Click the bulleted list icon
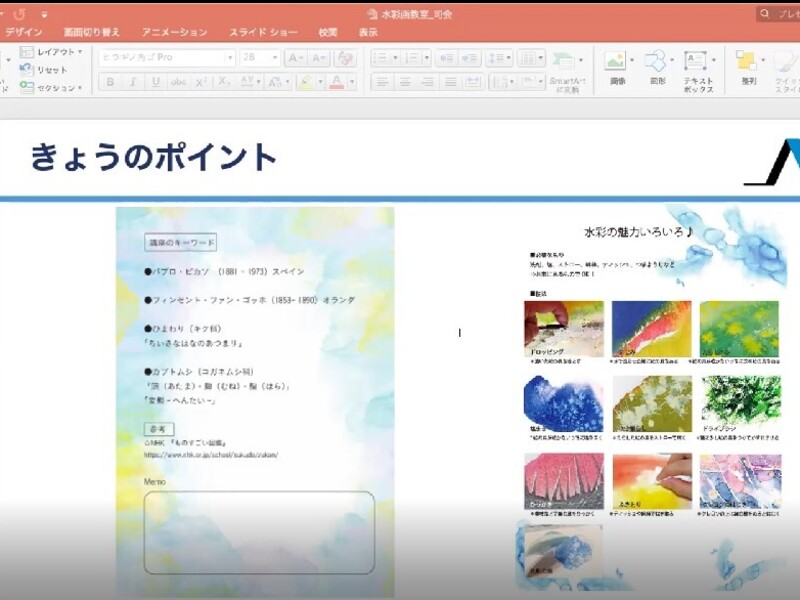The width and height of the screenshot is (800, 600). click(x=385, y=58)
